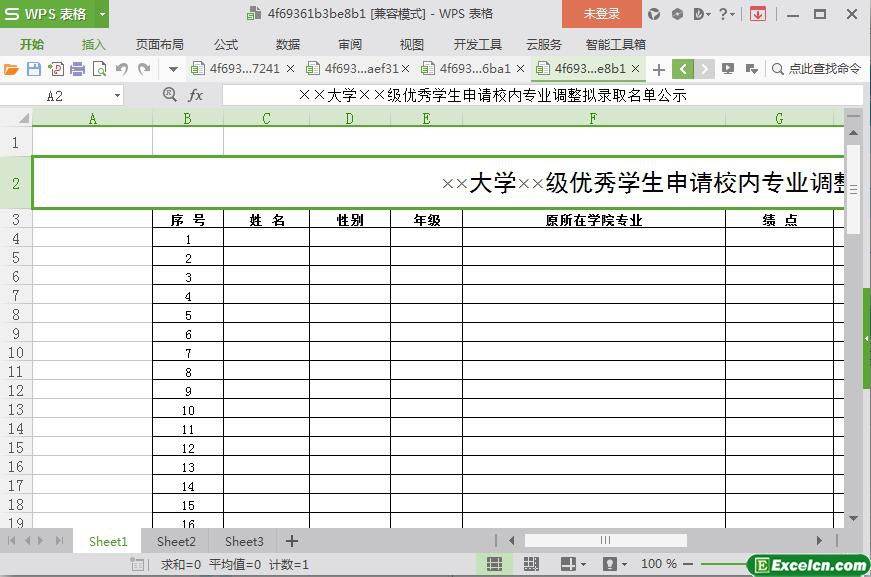This screenshot has width=871, height=577.
Task: Open the 公式 ribbon tab
Action: [x=226, y=44]
